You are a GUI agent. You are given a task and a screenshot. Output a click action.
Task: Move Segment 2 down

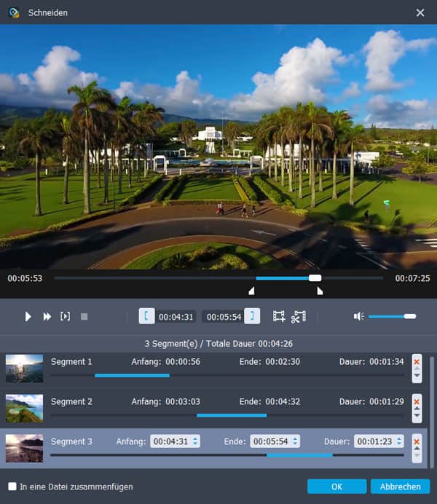(417, 415)
